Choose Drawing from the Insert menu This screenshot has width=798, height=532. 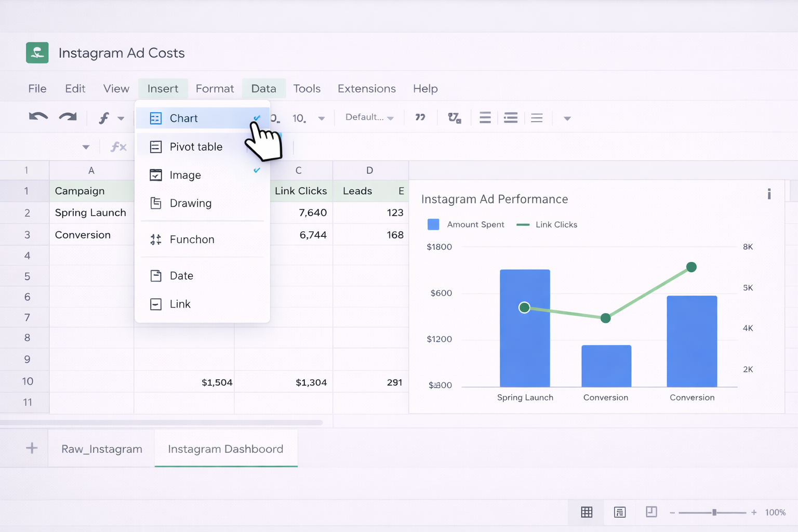tap(202, 203)
